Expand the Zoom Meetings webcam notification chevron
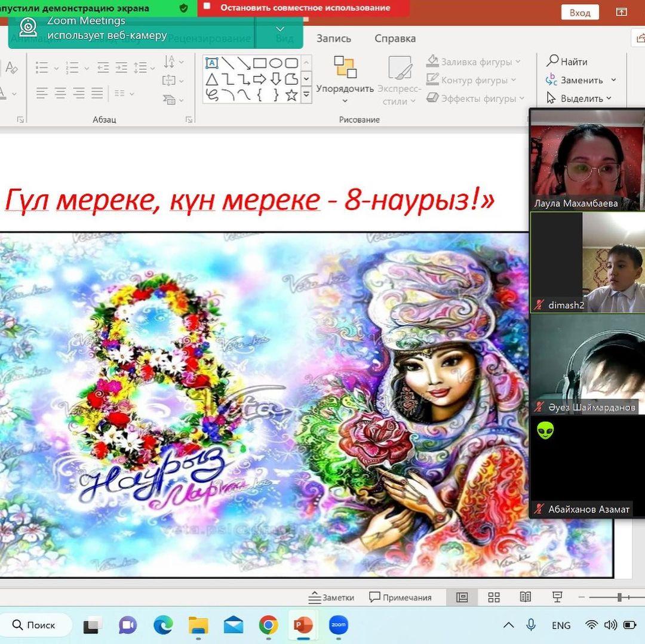 click(279, 29)
